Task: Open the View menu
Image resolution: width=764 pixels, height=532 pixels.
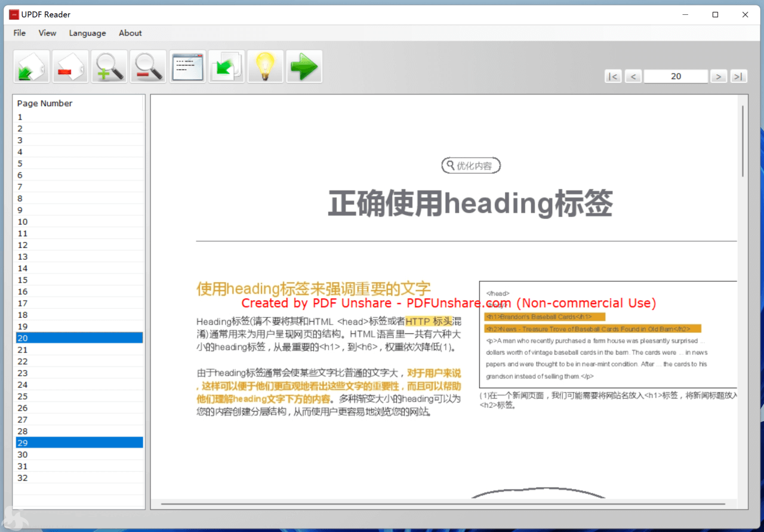Action: coord(47,33)
